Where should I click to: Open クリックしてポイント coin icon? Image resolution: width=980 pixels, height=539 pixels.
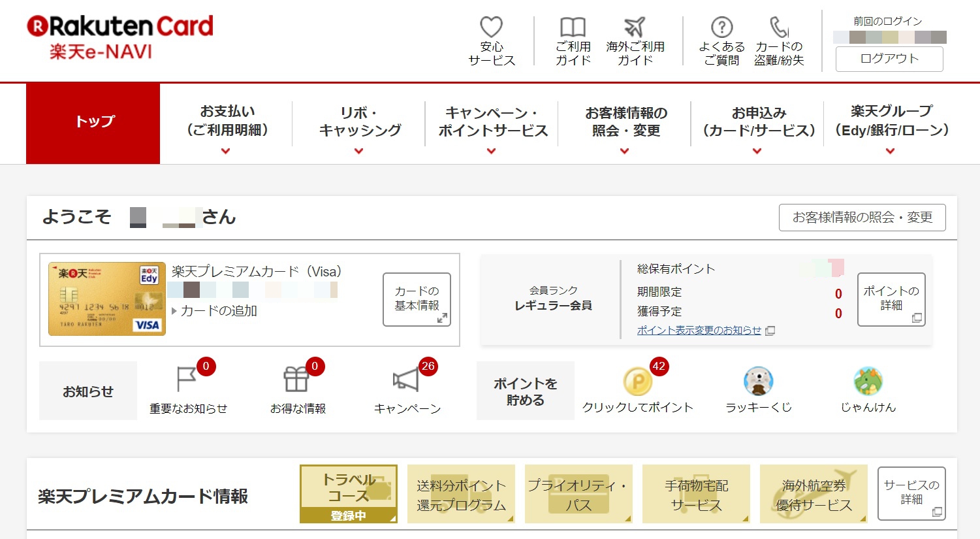click(638, 381)
